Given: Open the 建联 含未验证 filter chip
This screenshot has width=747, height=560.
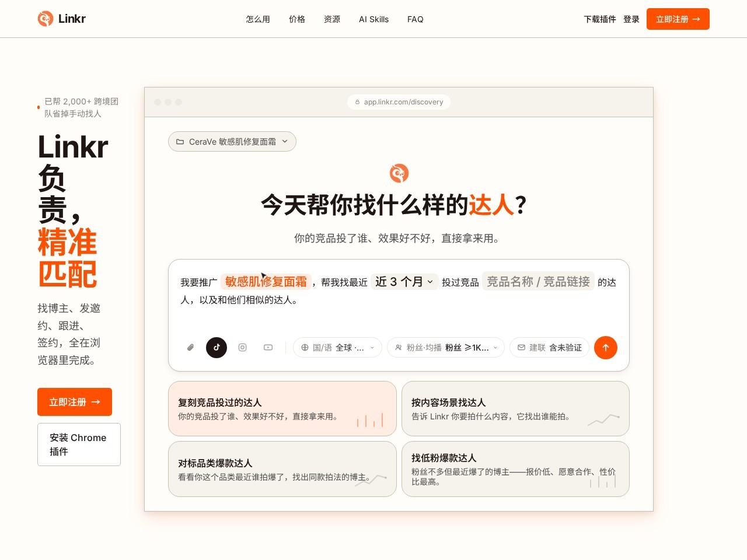Looking at the screenshot, I should coord(549,348).
